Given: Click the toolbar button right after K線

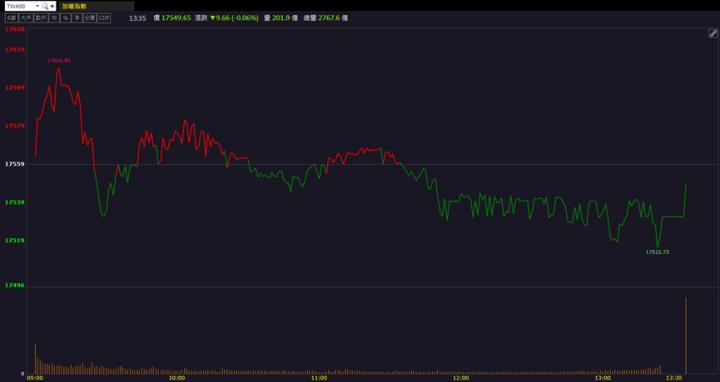Looking at the screenshot, I should coord(26,18).
